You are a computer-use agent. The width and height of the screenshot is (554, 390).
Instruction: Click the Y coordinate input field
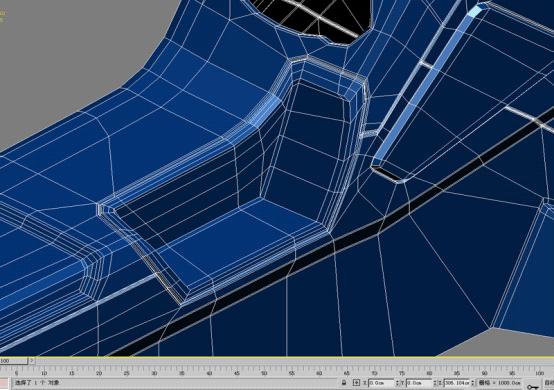pyautogui.click(x=419, y=383)
